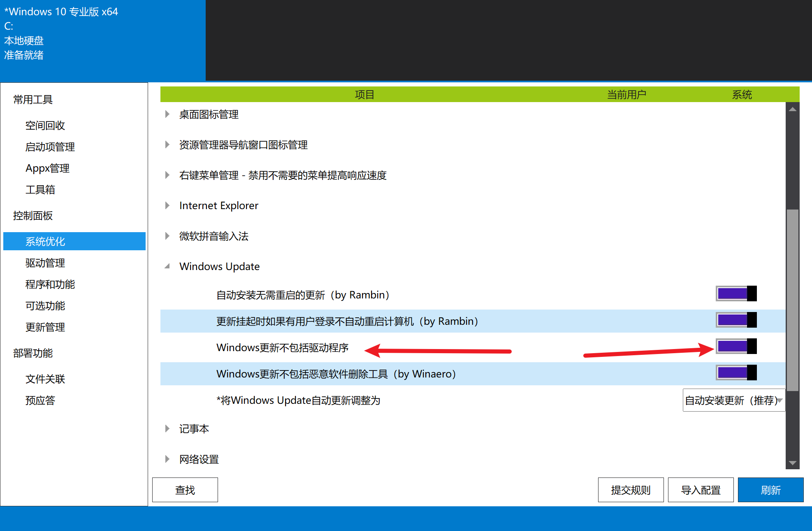Expand the 记事本 section arrow
812x531 pixels.
pos(167,429)
